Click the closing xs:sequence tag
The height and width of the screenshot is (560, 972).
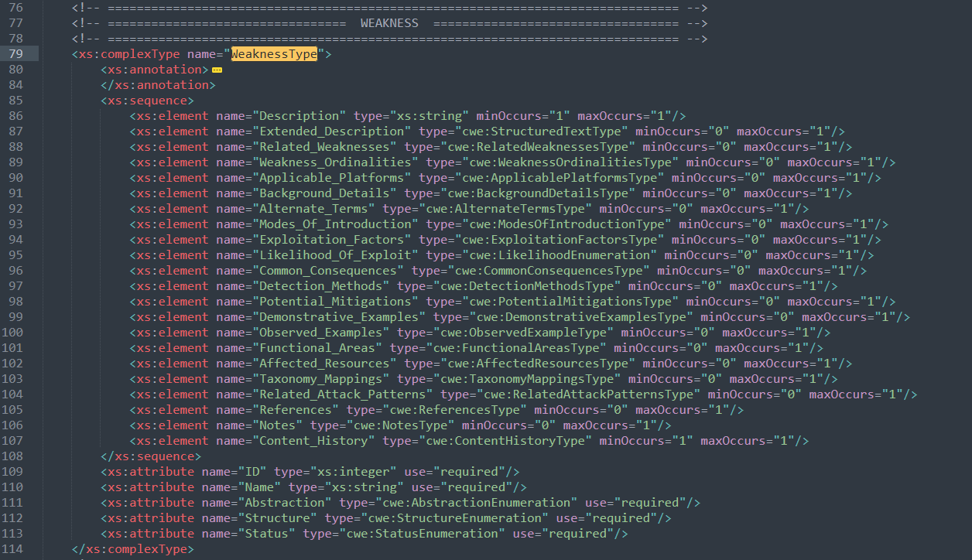pyautogui.click(x=151, y=456)
